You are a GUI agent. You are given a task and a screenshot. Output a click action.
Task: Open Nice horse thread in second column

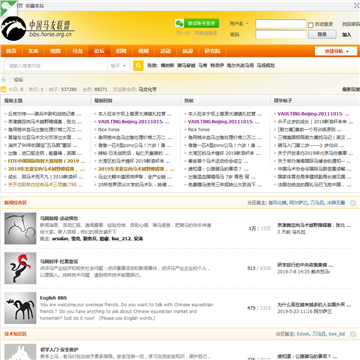click(109, 129)
